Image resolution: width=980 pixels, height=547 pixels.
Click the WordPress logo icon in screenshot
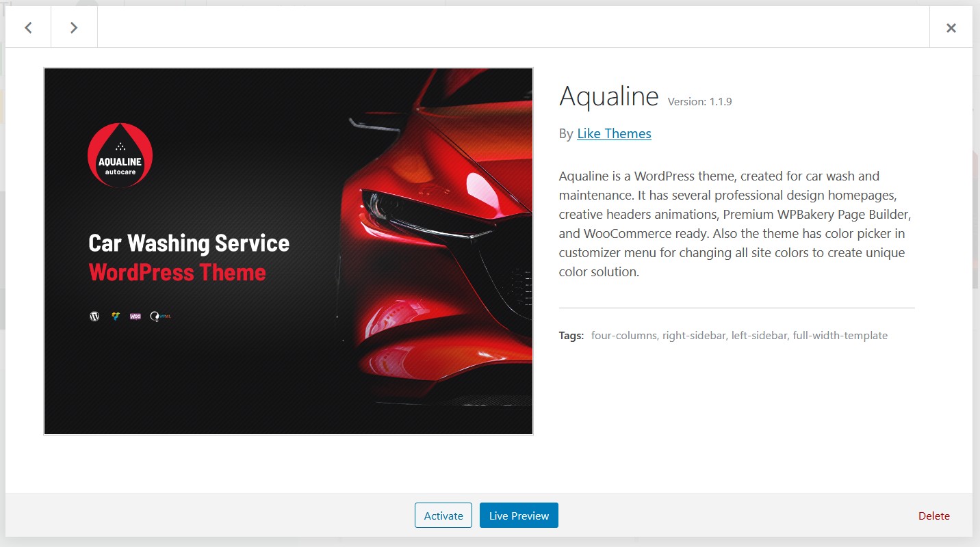(x=94, y=316)
